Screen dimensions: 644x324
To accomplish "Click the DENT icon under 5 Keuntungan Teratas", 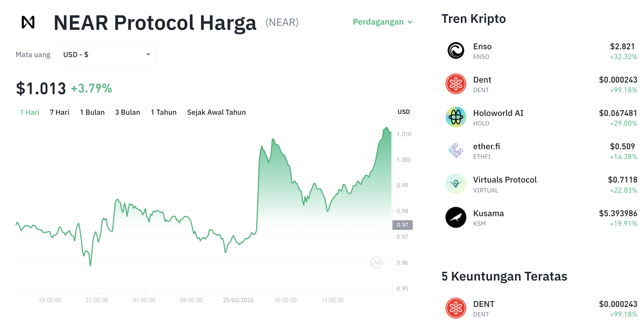I will pos(456,308).
